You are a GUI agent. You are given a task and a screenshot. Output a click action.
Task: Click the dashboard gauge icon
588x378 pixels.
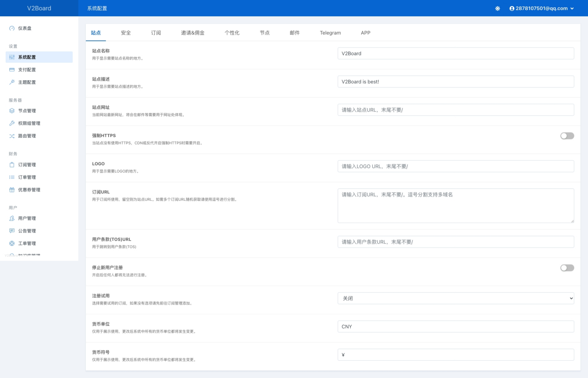click(12, 28)
